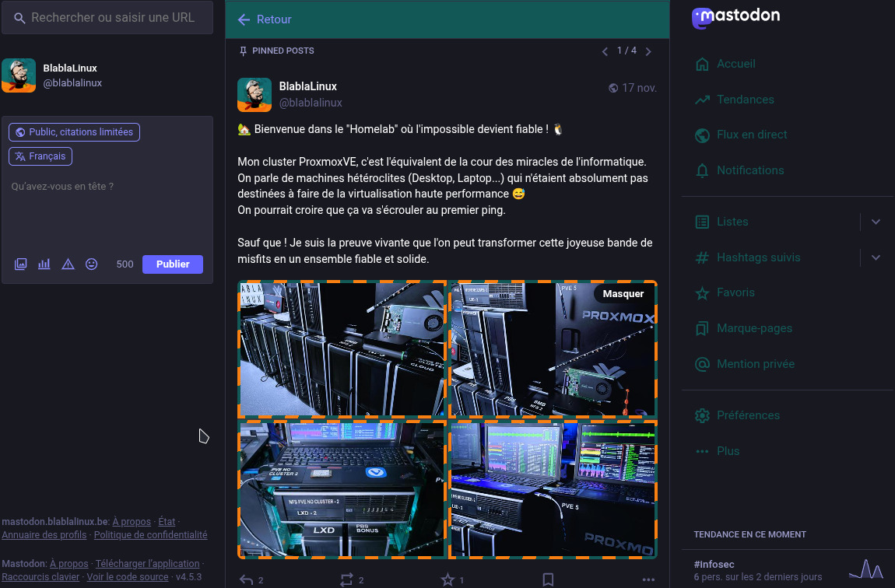895x588 pixels.
Task: Reply to the pinned post
Action: [x=247, y=580]
